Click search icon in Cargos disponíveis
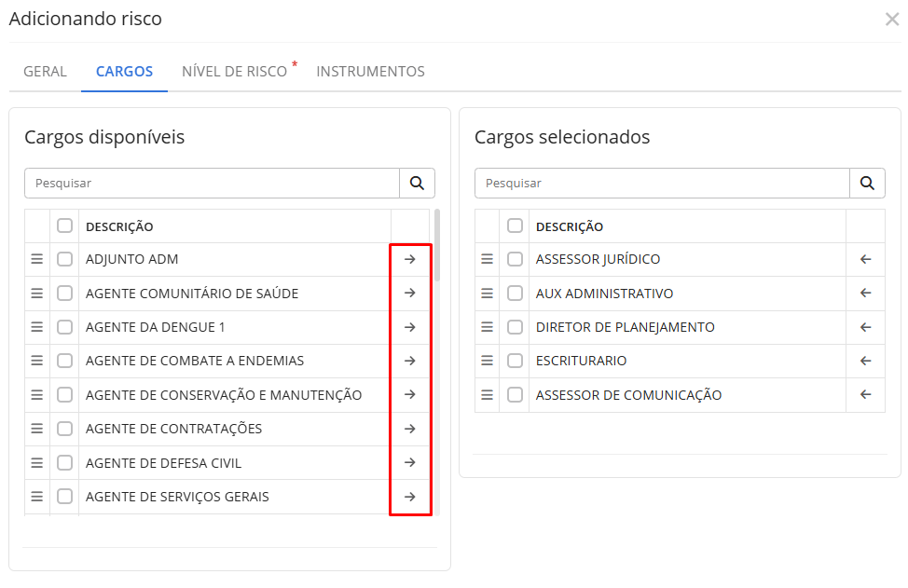The height and width of the screenshot is (588, 908). [x=417, y=183]
